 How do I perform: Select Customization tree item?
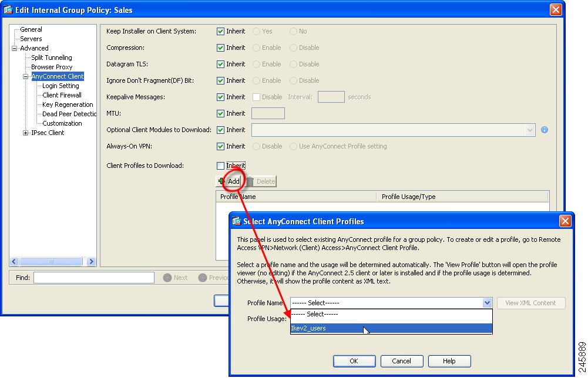62,123
